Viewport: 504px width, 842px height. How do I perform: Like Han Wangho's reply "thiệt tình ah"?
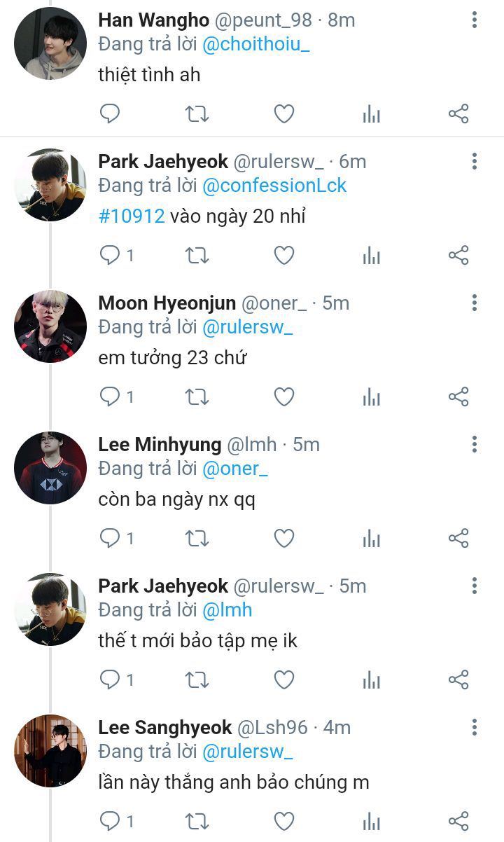(x=283, y=113)
